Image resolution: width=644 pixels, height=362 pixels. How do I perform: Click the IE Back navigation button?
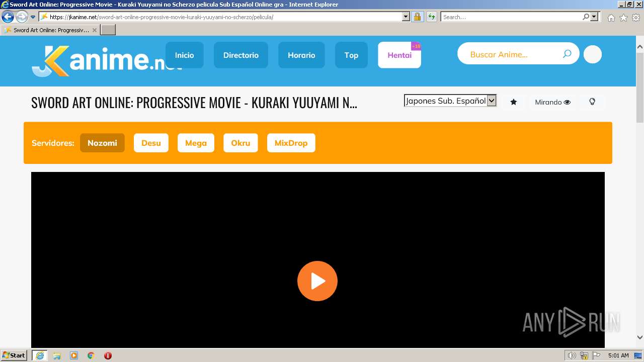point(8,17)
